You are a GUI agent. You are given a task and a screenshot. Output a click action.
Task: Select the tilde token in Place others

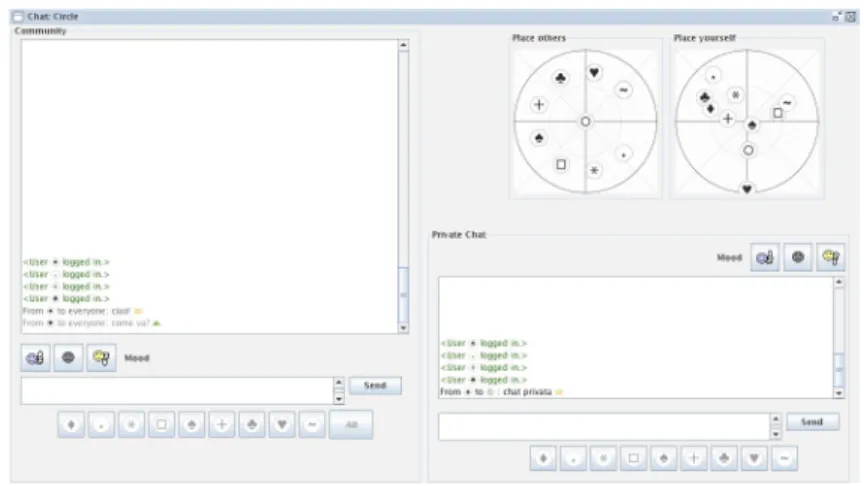click(624, 90)
